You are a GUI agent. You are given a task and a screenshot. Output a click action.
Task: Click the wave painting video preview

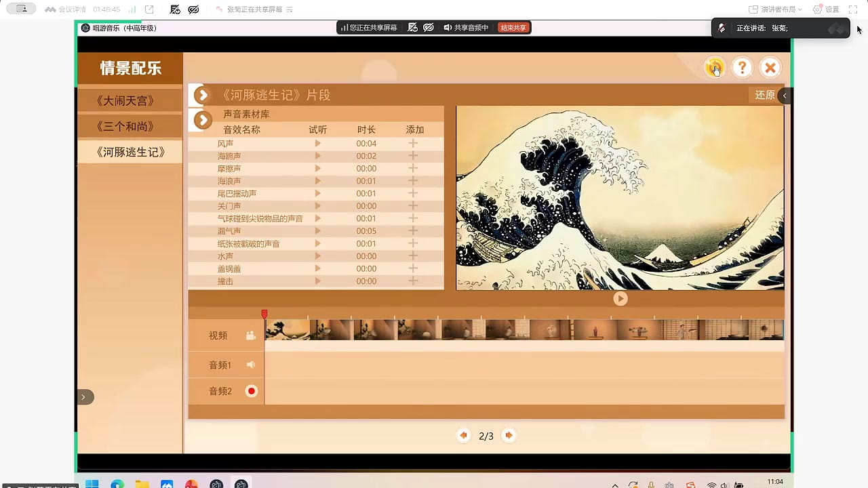click(x=620, y=198)
